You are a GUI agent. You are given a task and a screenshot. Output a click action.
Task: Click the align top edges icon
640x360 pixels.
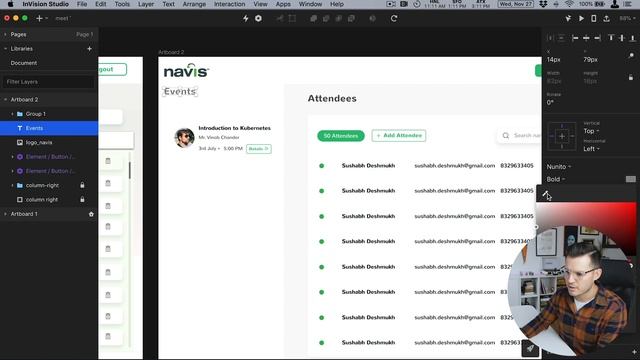click(611, 38)
